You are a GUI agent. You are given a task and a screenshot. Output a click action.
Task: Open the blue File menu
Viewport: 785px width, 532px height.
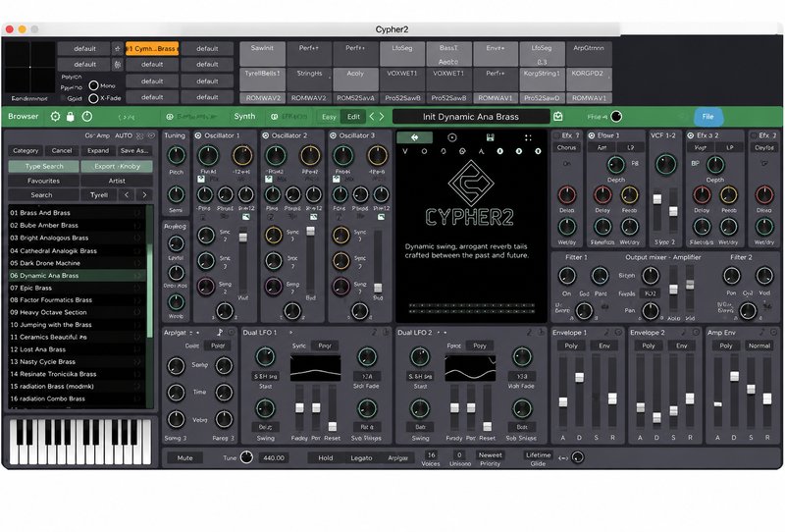(x=707, y=117)
